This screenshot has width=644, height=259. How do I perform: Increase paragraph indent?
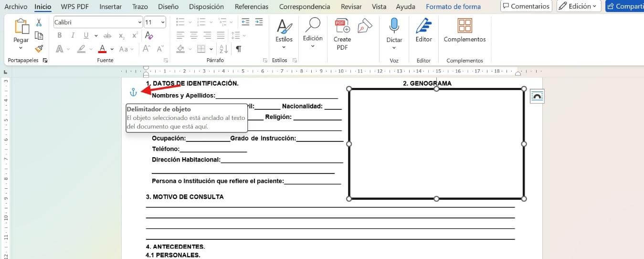pos(259,22)
